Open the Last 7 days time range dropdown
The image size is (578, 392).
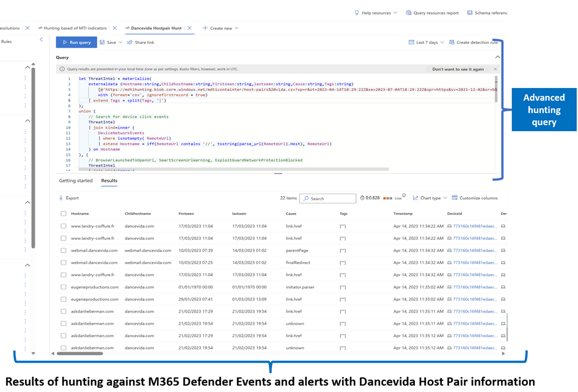(426, 42)
